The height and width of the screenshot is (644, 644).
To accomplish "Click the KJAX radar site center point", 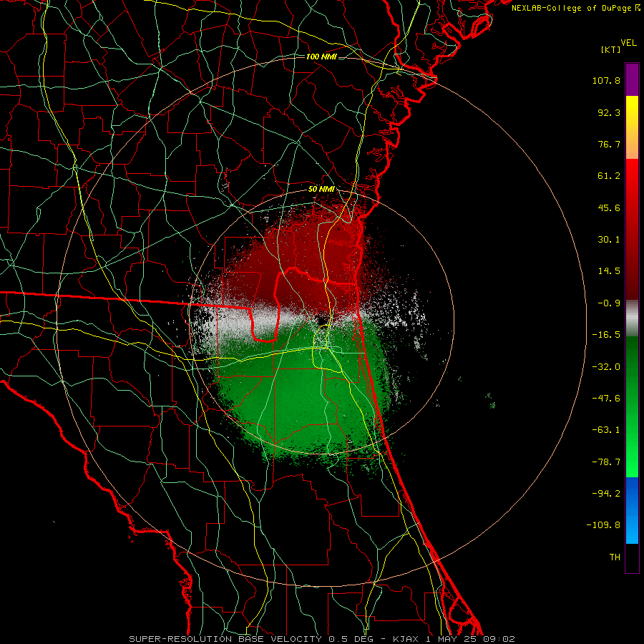I will [323, 319].
